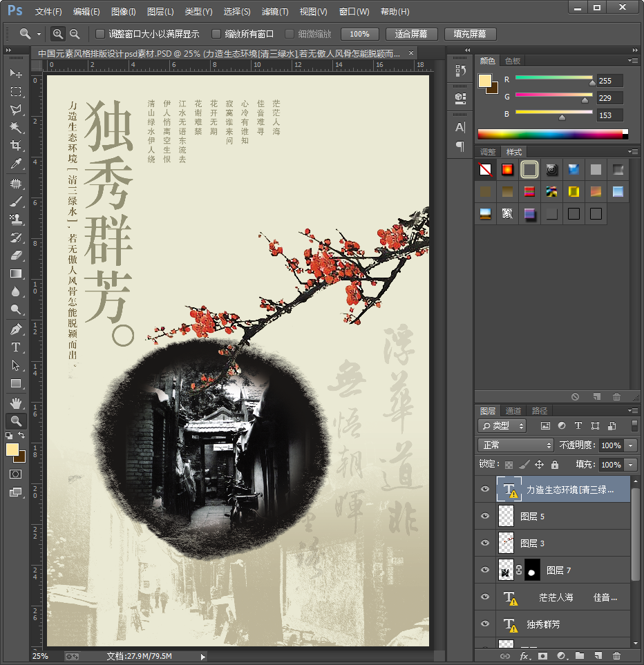Click the 适合屏幕 button
The width and height of the screenshot is (644, 665).
(x=411, y=34)
